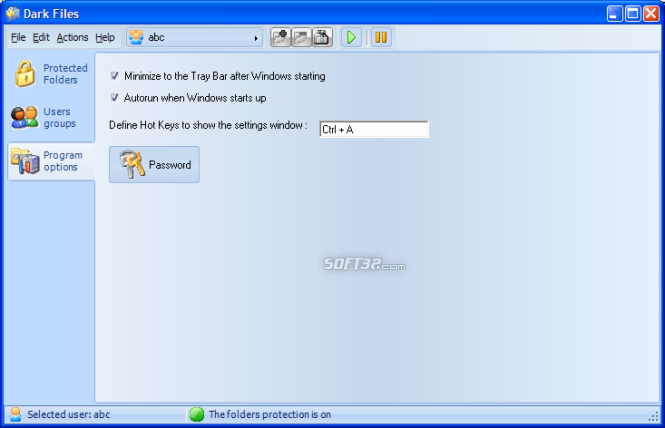Click 'Define Hot Keys to show the settings window' label

click(x=208, y=125)
